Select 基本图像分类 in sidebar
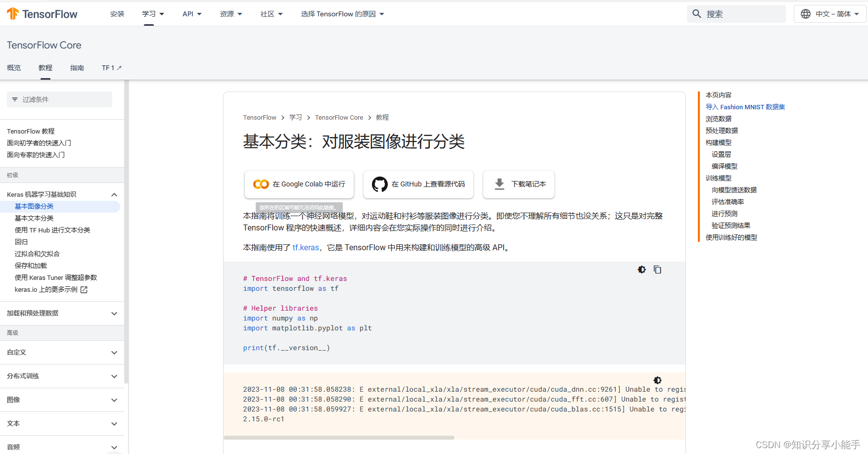The image size is (868, 454). tap(34, 206)
